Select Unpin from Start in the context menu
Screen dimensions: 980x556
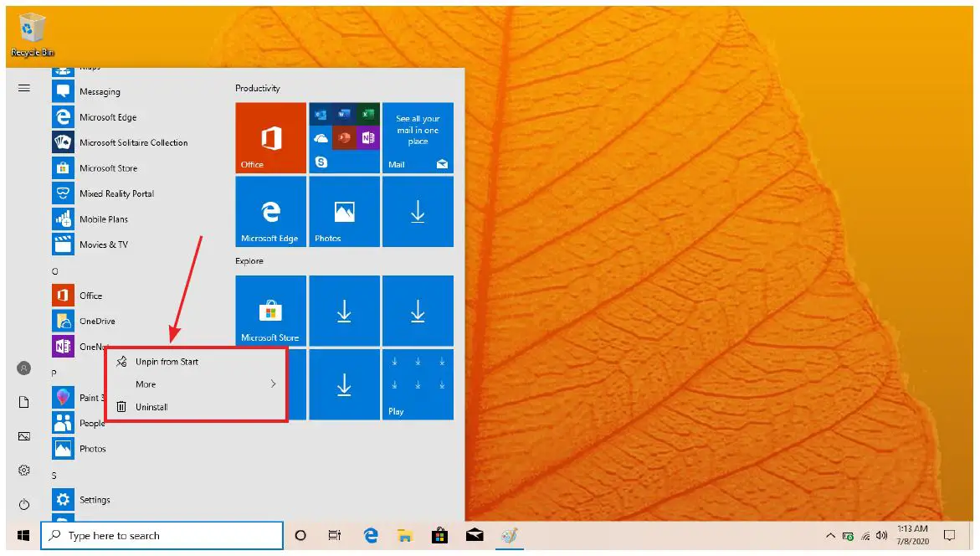pyautogui.click(x=167, y=361)
